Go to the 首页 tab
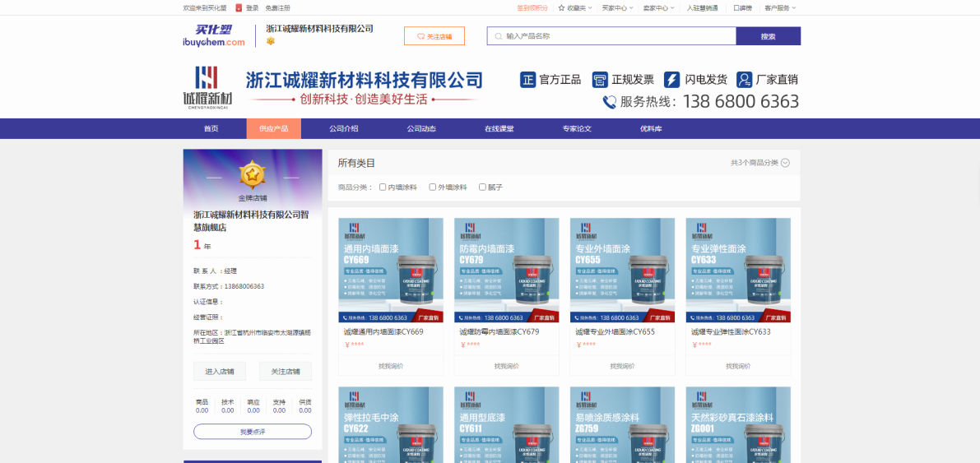The image size is (980, 463). pos(211,129)
